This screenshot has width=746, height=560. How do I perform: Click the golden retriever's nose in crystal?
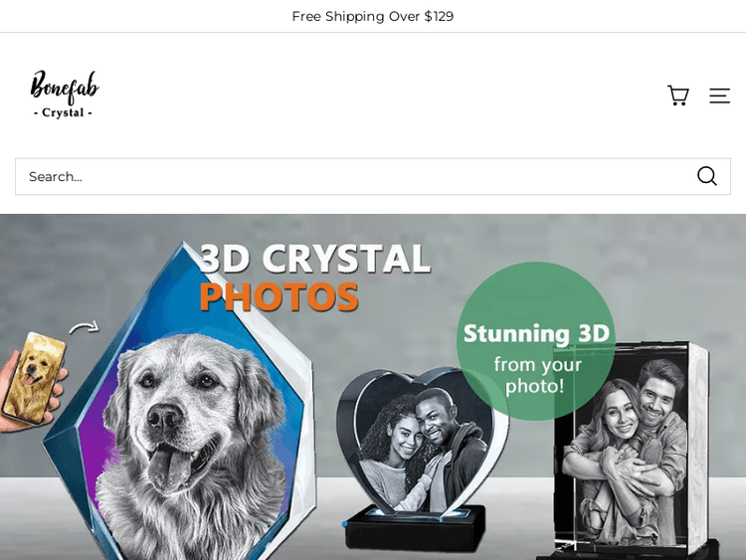[x=163, y=417]
